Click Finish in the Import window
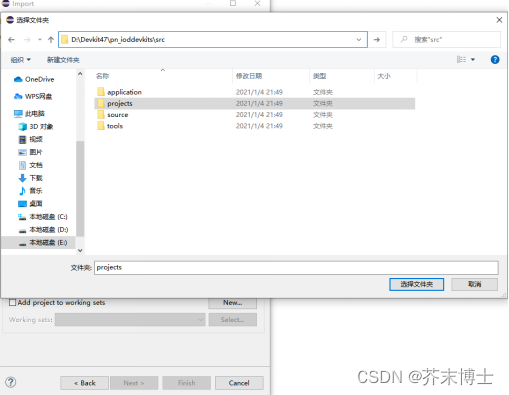This screenshot has height=395, width=509. coord(187,383)
